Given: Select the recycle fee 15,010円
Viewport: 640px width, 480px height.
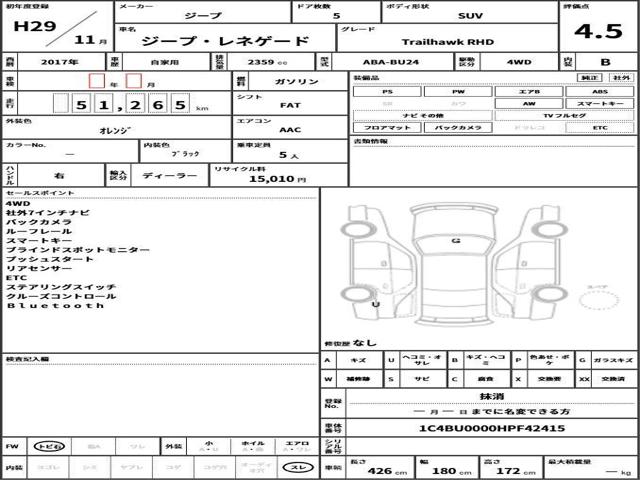Looking at the screenshot, I should (278, 179).
